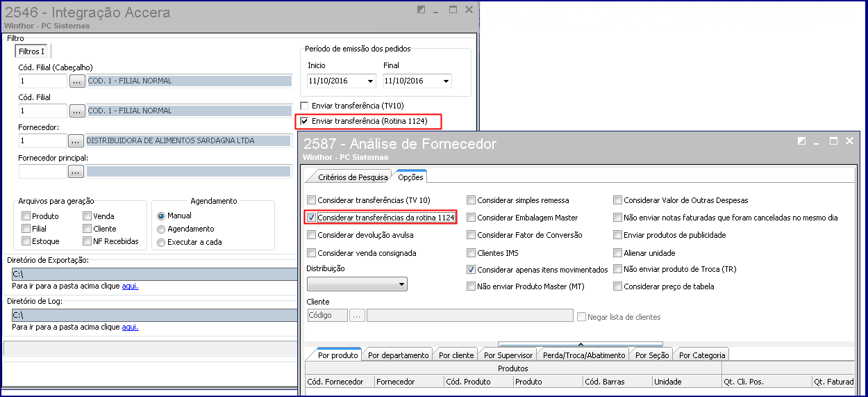The height and width of the screenshot is (397, 868).
Task: Enable Não enviar produto de Troca (TR)
Action: 618,270
